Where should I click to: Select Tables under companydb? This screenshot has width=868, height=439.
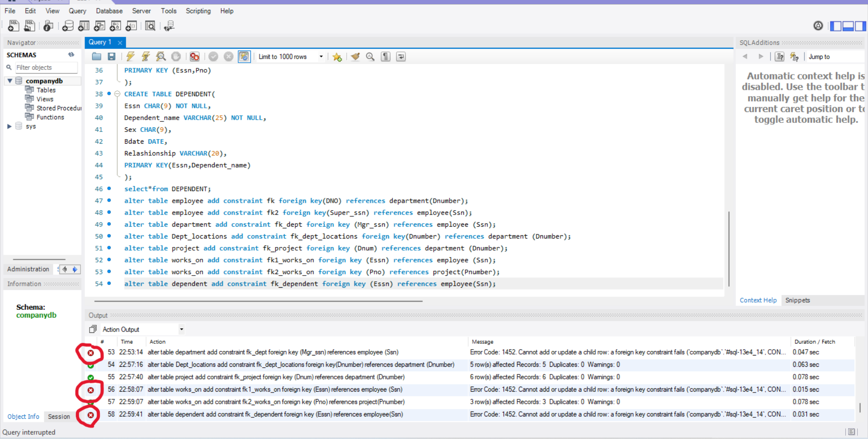pos(46,90)
